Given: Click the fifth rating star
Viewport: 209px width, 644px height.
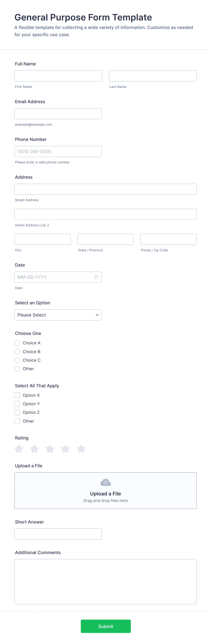Looking at the screenshot, I should (81, 449).
